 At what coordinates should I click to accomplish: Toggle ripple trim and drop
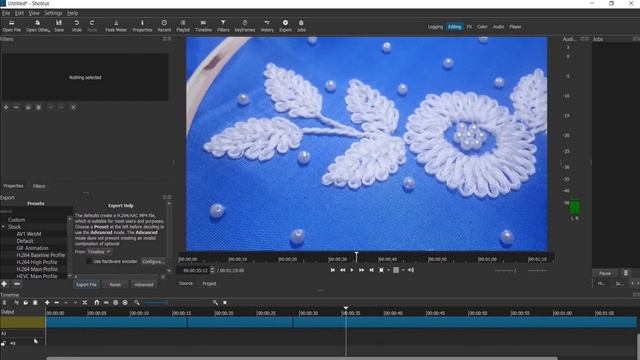point(116,302)
